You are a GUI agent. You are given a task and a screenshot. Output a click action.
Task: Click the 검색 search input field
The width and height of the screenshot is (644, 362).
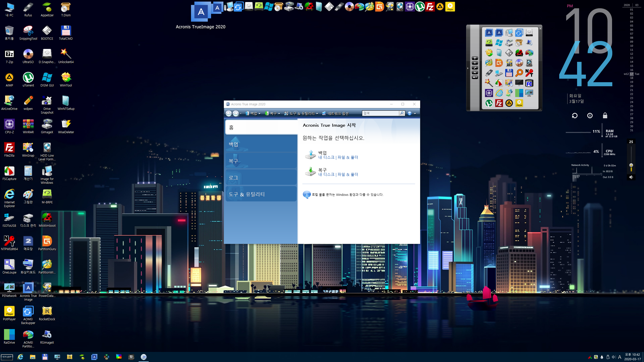380,113
